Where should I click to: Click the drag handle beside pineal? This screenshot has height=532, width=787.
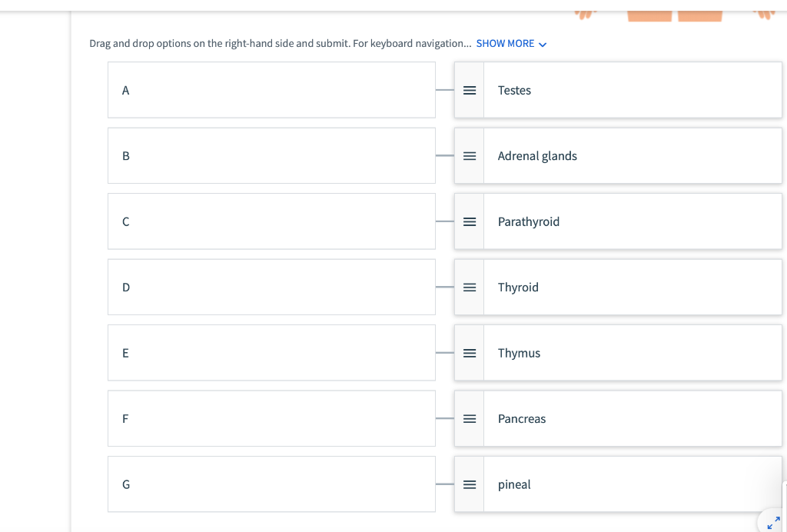pyautogui.click(x=469, y=485)
